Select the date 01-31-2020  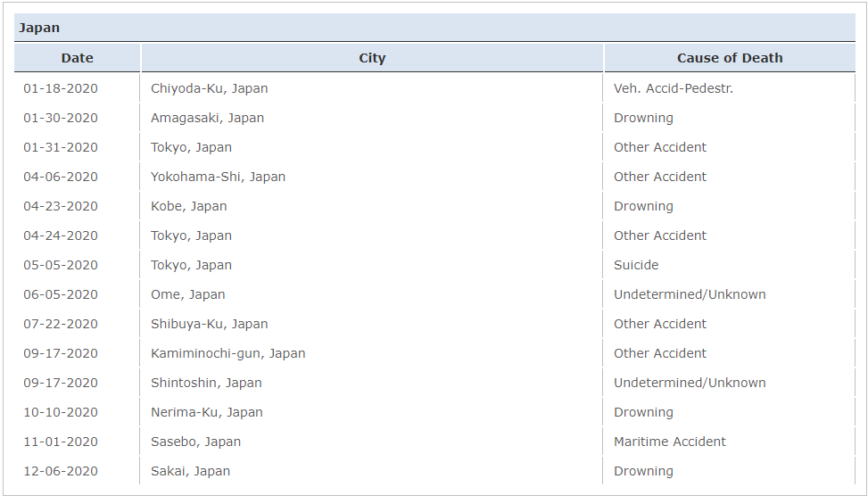(61, 147)
